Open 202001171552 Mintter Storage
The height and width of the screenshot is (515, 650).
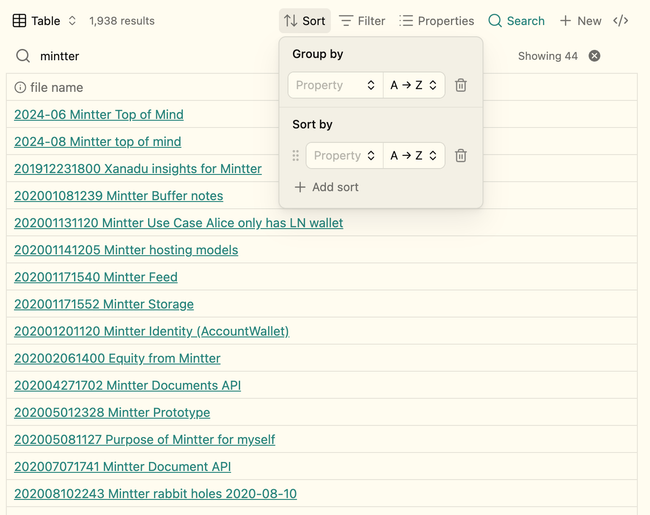[104, 304]
